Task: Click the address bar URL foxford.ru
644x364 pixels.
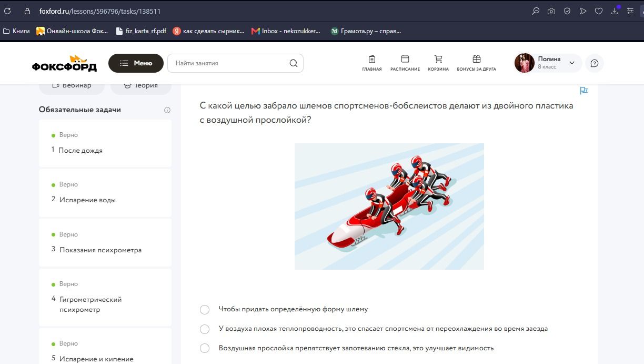Action: (x=99, y=11)
